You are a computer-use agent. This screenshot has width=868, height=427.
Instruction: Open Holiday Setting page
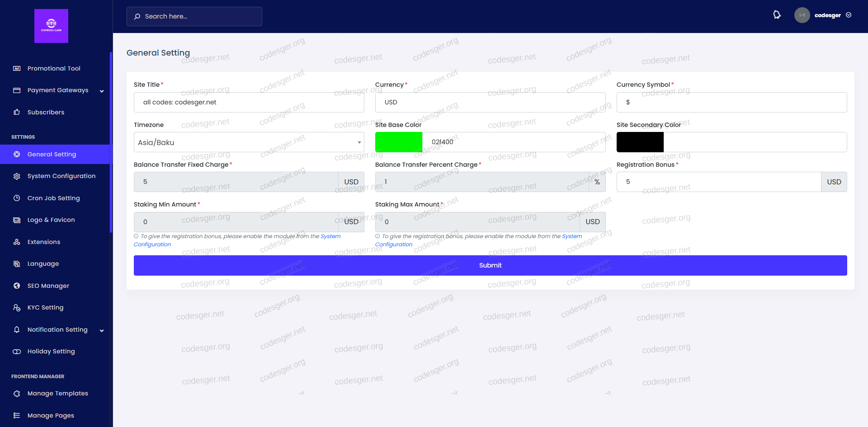point(51,352)
